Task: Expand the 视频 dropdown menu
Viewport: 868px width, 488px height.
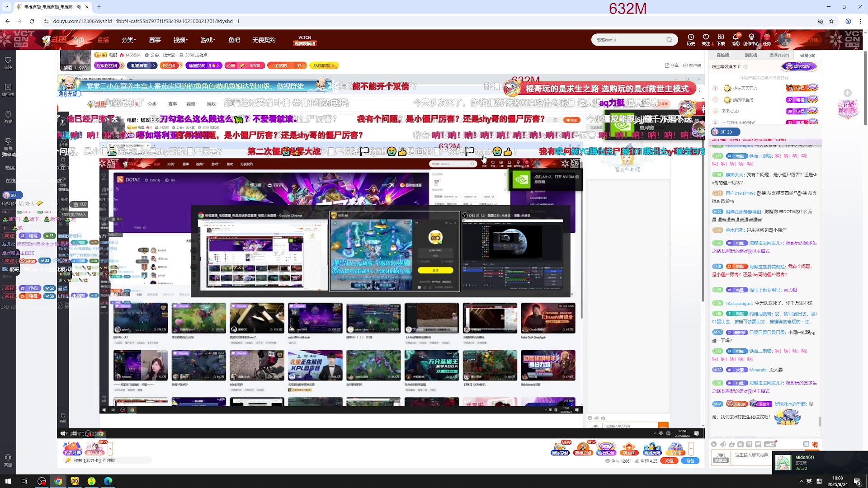Action: click(x=180, y=40)
